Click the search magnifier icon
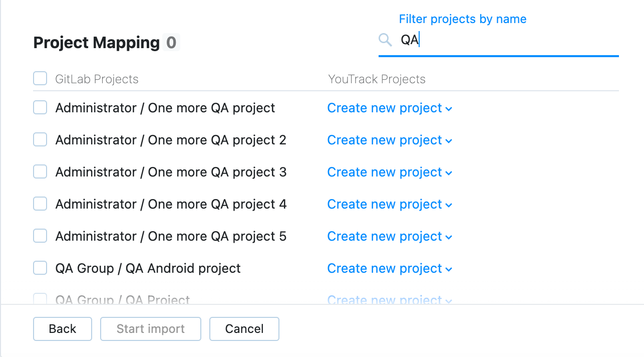This screenshot has width=644, height=357. tap(385, 40)
